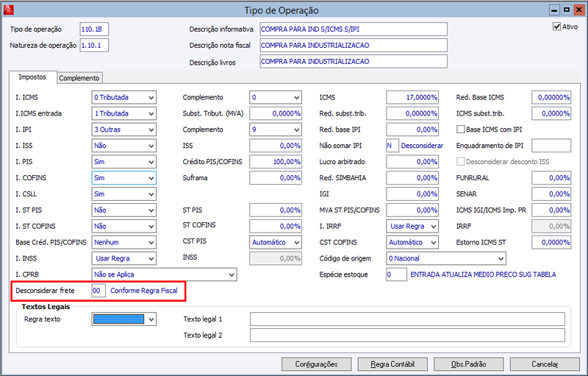Click the ICMS subst.trib. field
Screen dimensions: 588x376
[x=551, y=113]
